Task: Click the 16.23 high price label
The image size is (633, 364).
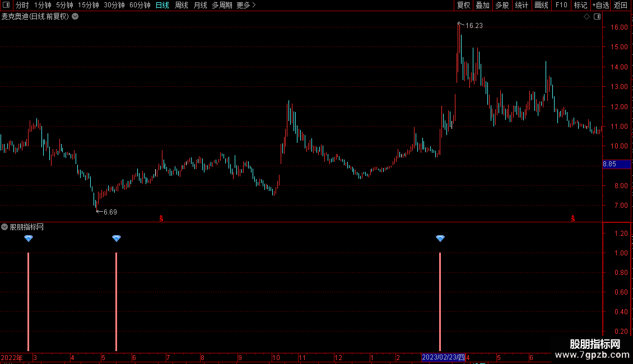Action: point(474,26)
